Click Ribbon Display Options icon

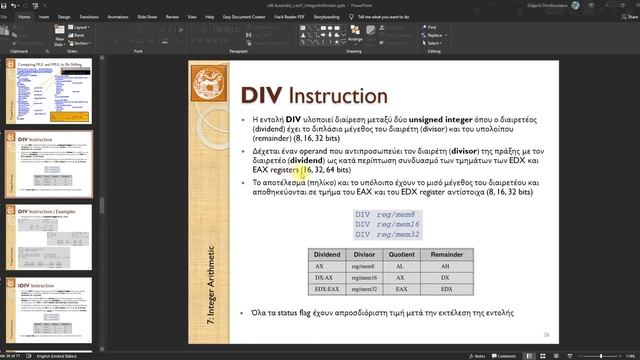coord(591,5)
